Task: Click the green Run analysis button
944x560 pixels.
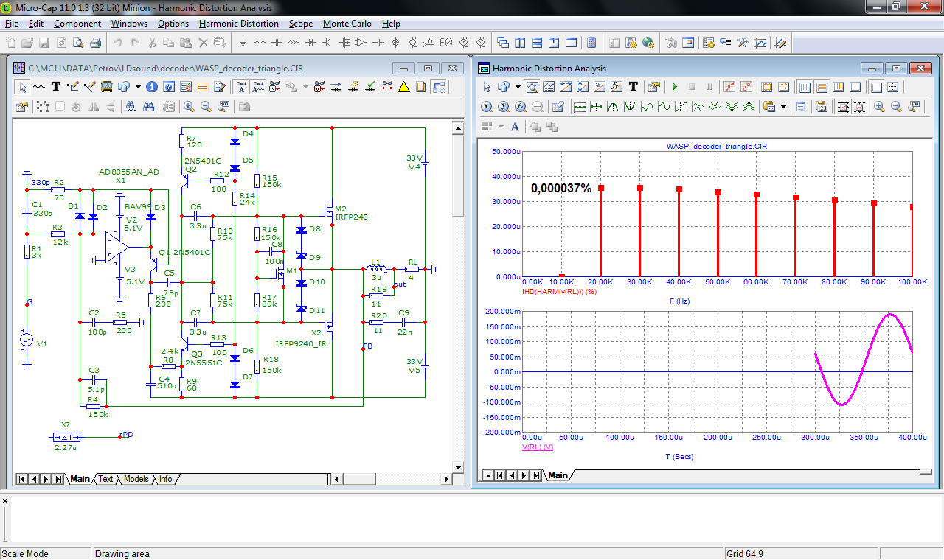Action: (674, 87)
